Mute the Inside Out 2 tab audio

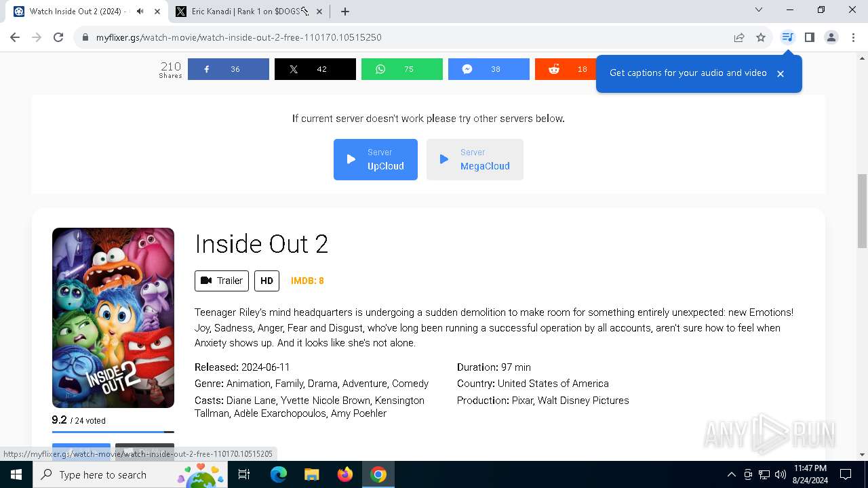click(140, 12)
